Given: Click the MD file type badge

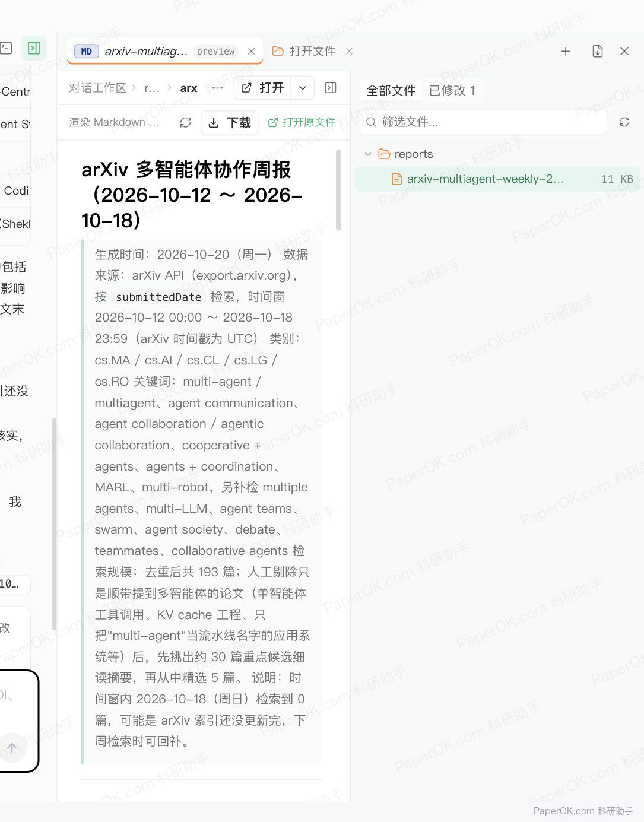Looking at the screenshot, I should [x=86, y=52].
